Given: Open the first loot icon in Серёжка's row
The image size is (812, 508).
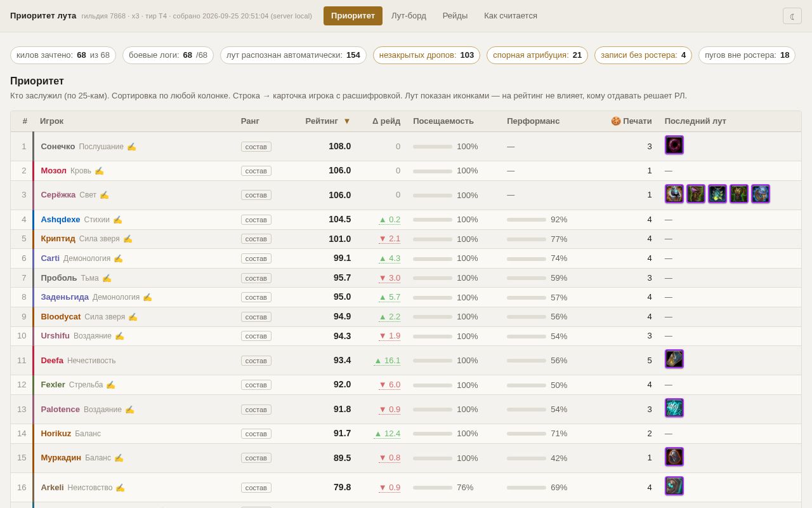Looking at the screenshot, I should [x=674, y=194].
